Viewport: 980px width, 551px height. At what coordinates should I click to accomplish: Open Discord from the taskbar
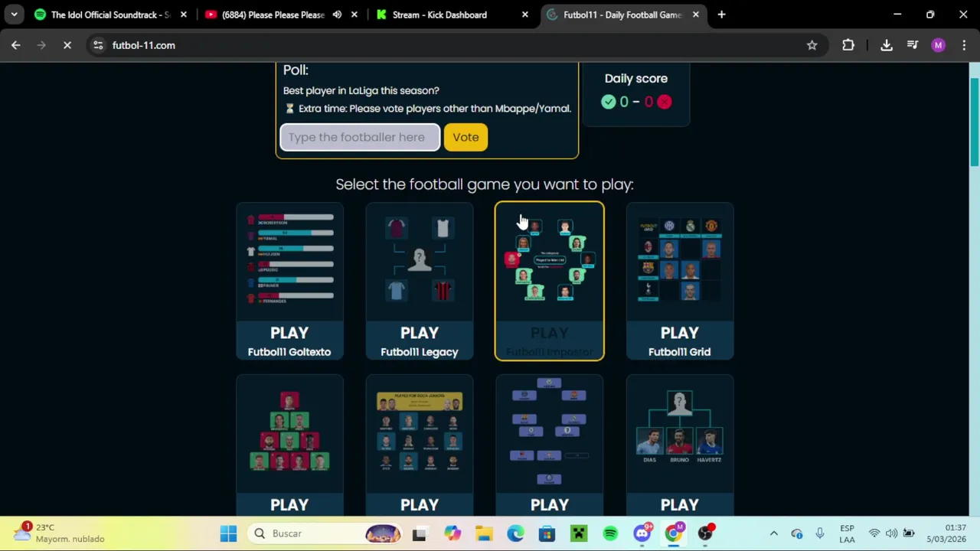642,533
